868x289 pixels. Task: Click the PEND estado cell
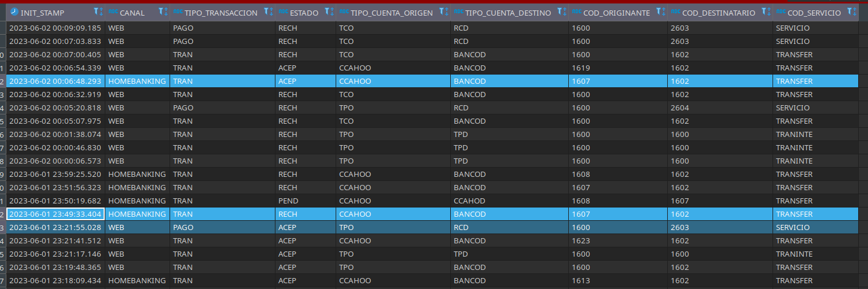[x=306, y=201]
